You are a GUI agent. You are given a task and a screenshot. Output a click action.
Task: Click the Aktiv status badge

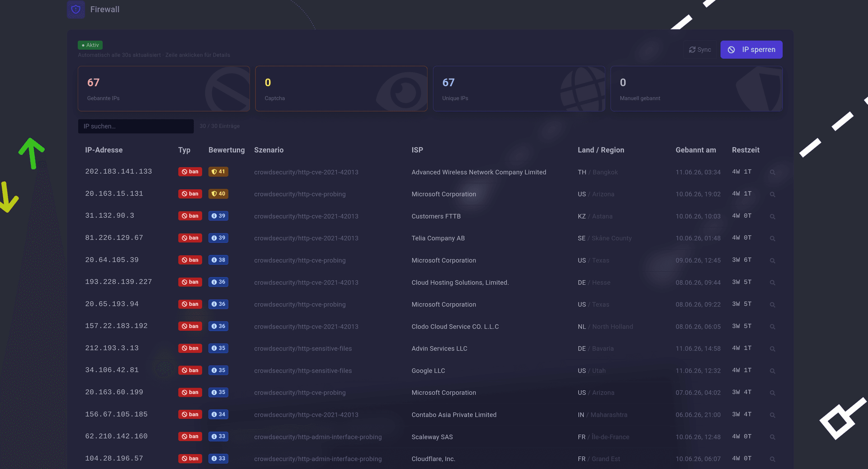[90, 45]
